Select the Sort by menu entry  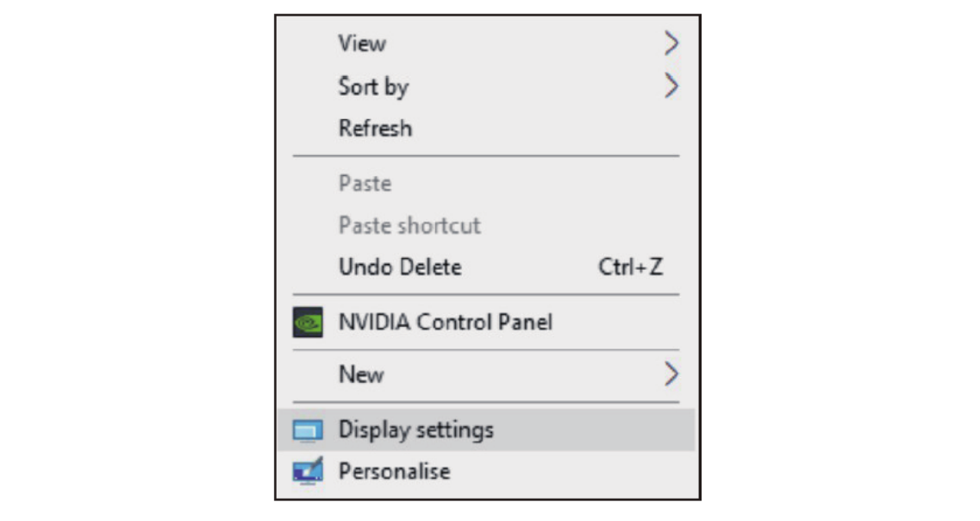point(373,86)
